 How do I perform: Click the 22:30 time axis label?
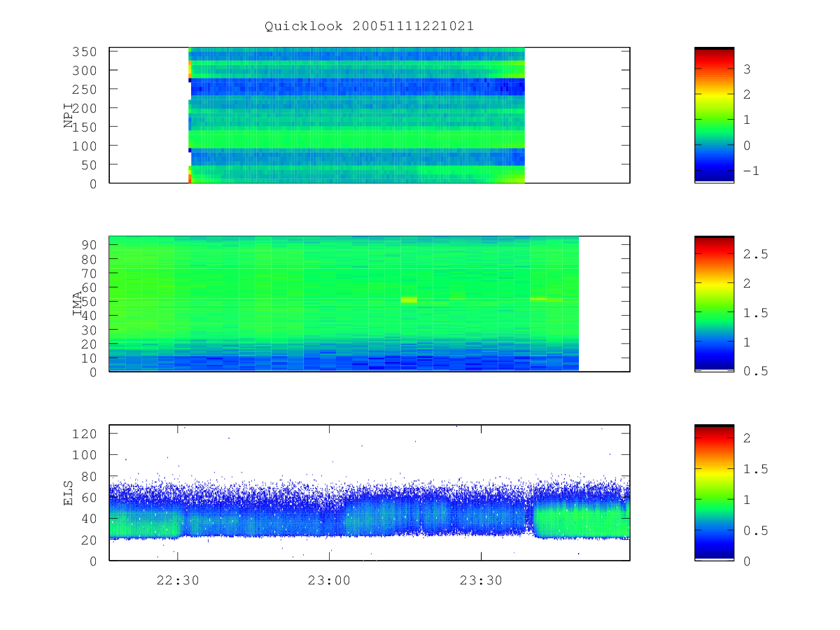click(x=177, y=580)
